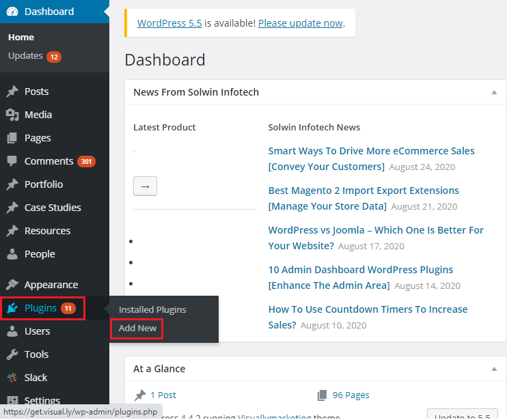Click the Comments 301 count badge
The image size is (507, 420).
[x=86, y=162]
